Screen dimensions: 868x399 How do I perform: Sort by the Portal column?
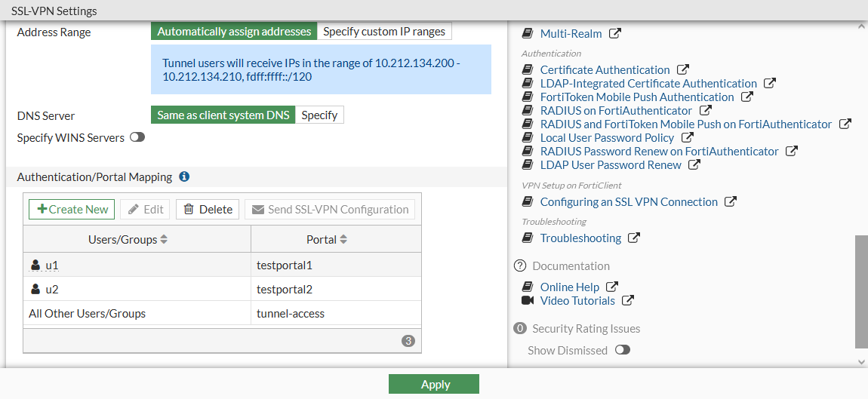coord(343,240)
